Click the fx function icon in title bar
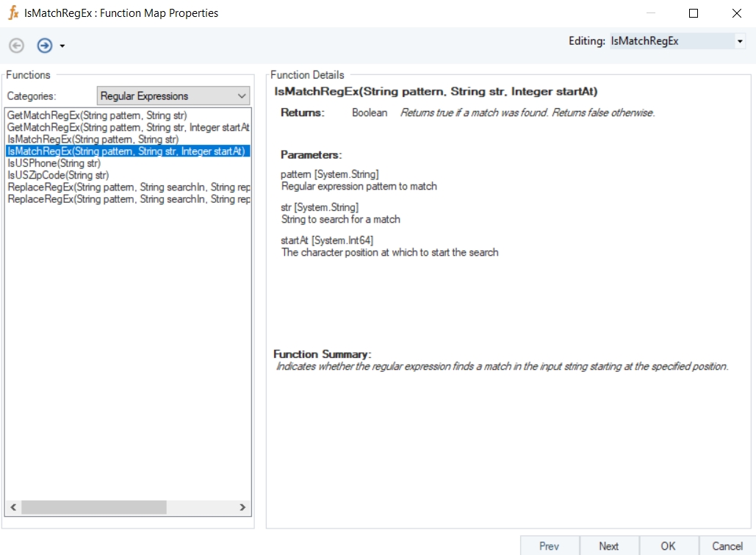 tap(12, 13)
